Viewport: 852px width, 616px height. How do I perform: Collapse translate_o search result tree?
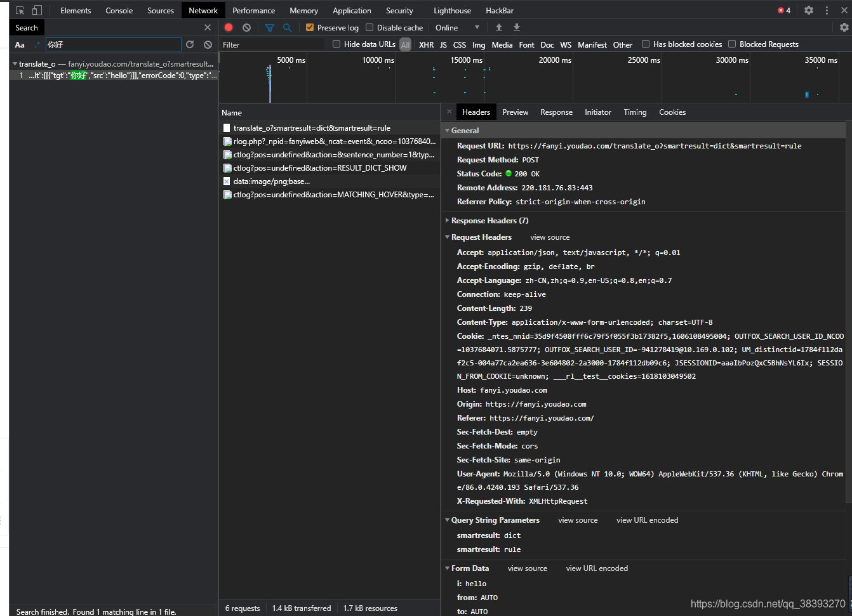(15, 63)
